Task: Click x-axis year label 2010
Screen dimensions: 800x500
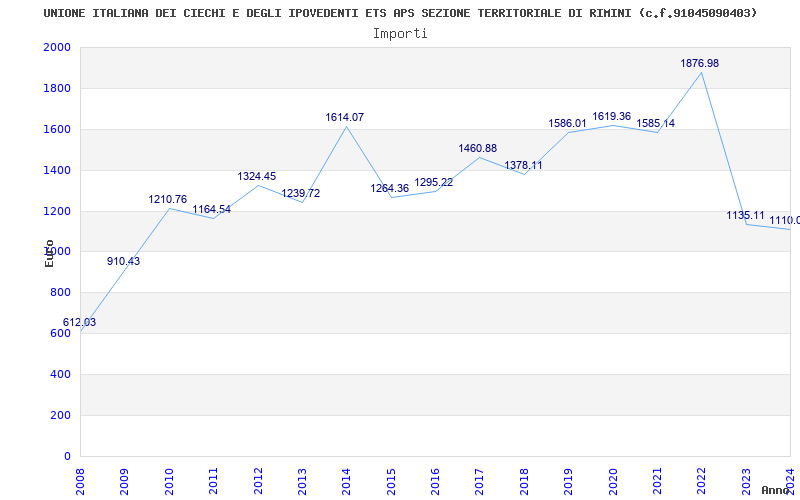Action: click(169, 481)
